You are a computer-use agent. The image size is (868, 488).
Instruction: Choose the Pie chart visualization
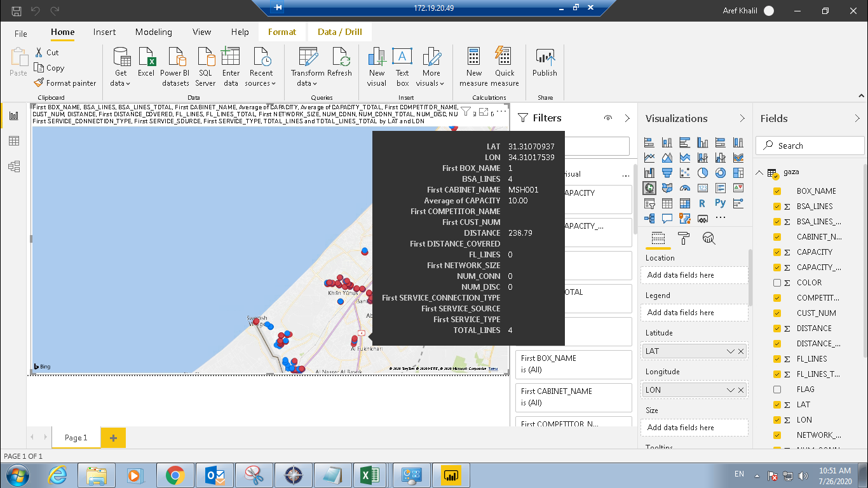703,173
